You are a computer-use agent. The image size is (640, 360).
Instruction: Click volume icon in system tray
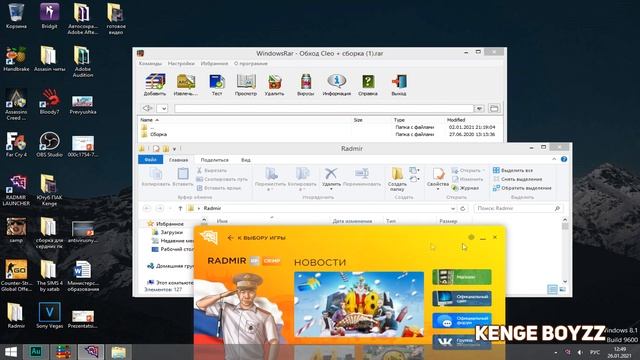click(580, 352)
